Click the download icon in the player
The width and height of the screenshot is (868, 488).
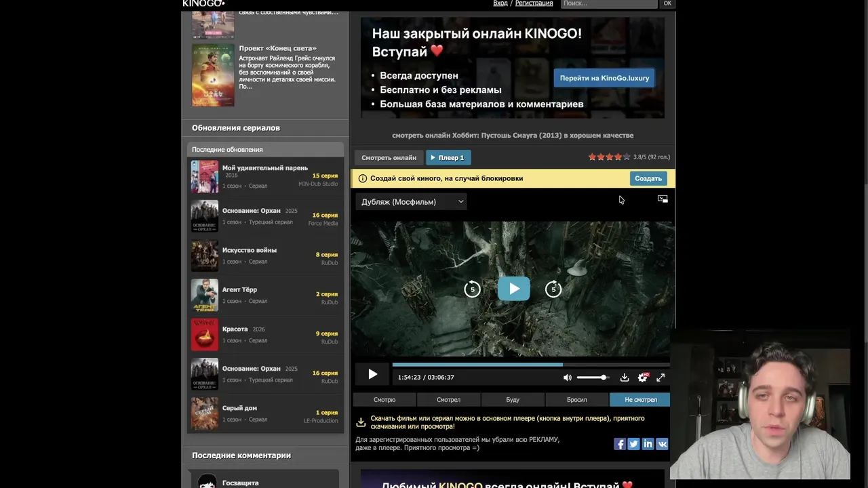click(625, 378)
